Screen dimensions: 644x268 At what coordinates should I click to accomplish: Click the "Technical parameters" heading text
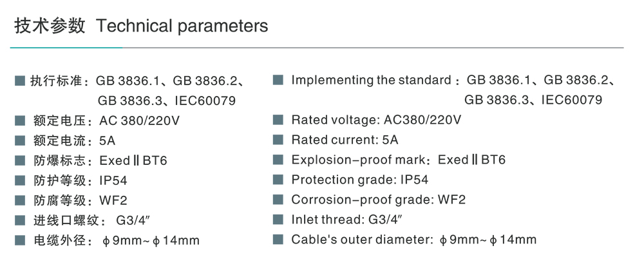182,26
